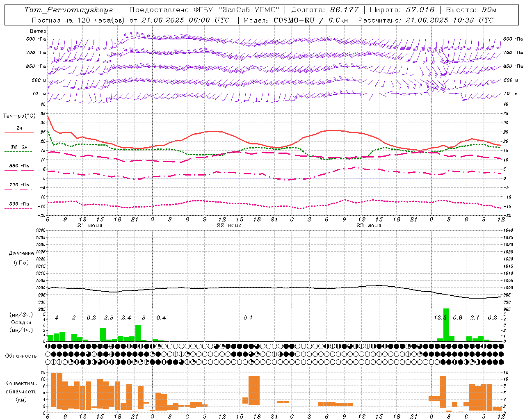Click the Конвективн. panel label
525x420 pixels.
coord(21,383)
